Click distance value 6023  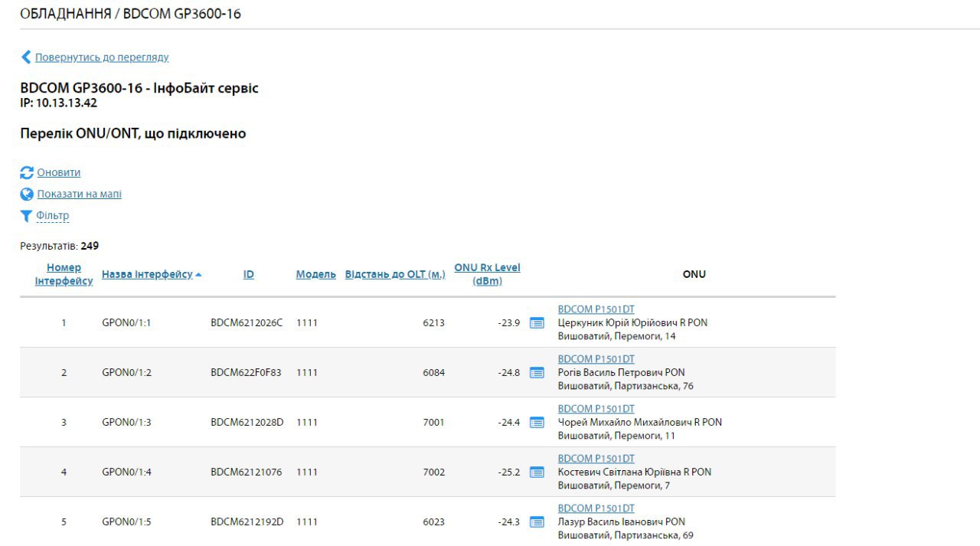(x=433, y=522)
